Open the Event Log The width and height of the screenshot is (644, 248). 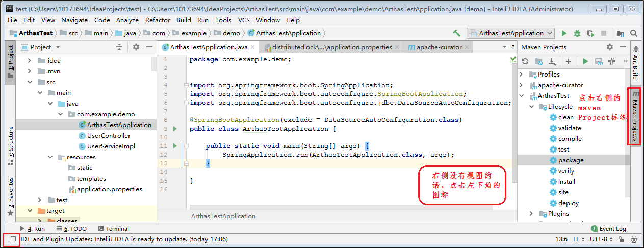(x=608, y=229)
